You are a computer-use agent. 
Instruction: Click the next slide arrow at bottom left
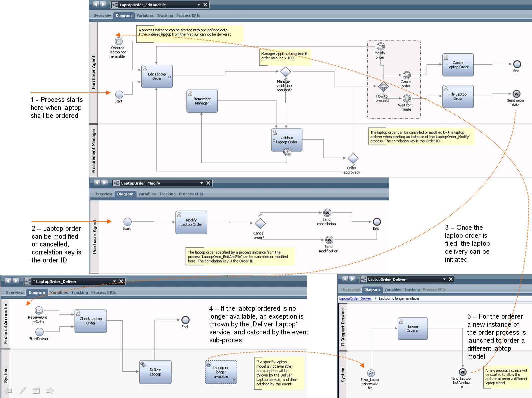[x=50, y=391]
